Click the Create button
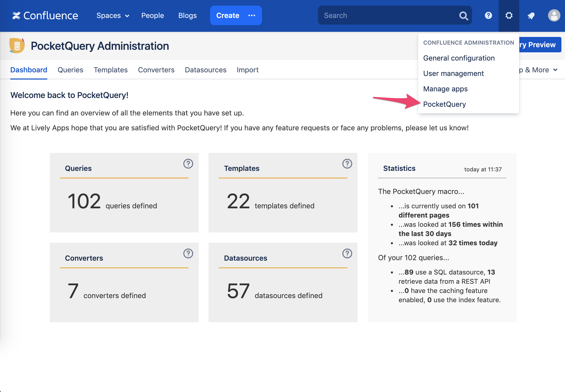 coord(228,15)
